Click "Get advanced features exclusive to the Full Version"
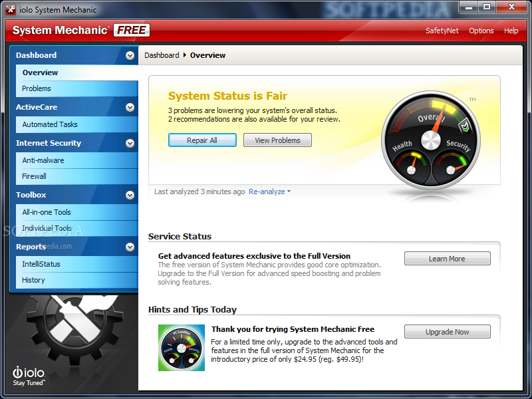This screenshot has height=399, width=532. [x=254, y=256]
